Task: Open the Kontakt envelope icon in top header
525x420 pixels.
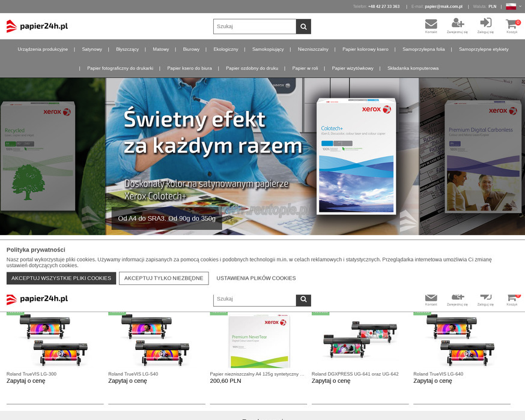Action: pos(431,26)
